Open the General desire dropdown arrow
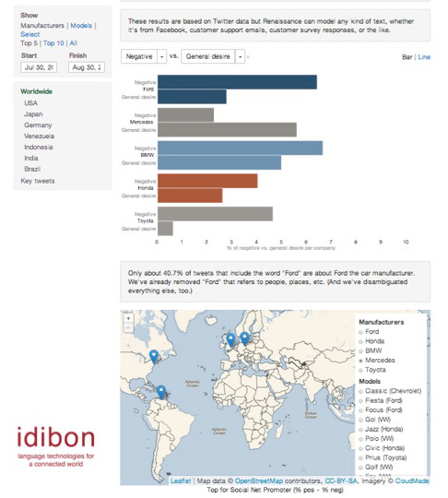This screenshot has height=498, width=448. [240, 57]
